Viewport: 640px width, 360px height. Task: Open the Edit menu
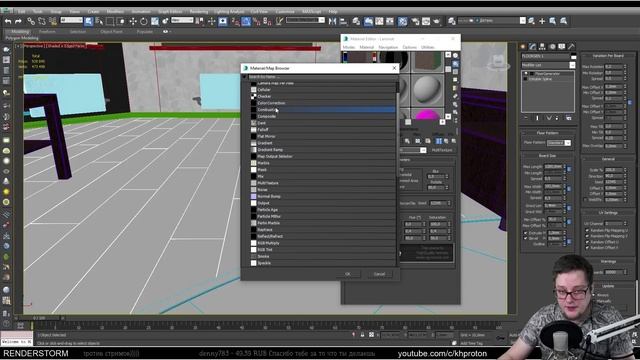(x=22, y=11)
